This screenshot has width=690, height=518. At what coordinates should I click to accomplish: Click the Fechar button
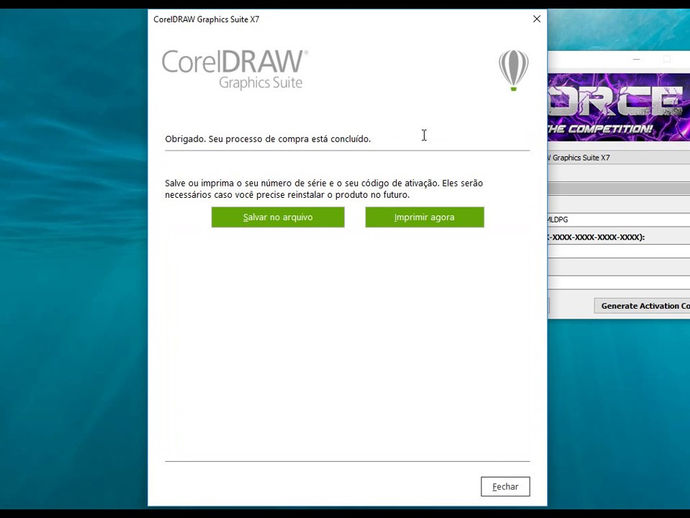pyautogui.click(x=505, y=486)
